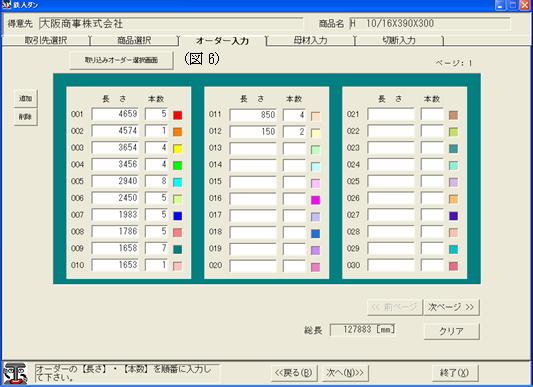
Task: Select the オーダー入力 tab
Action: point(222,40)
